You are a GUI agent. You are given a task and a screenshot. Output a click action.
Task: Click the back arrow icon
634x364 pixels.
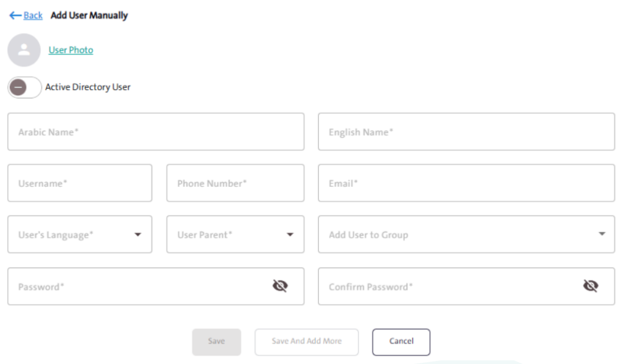(x=15, y=15)
